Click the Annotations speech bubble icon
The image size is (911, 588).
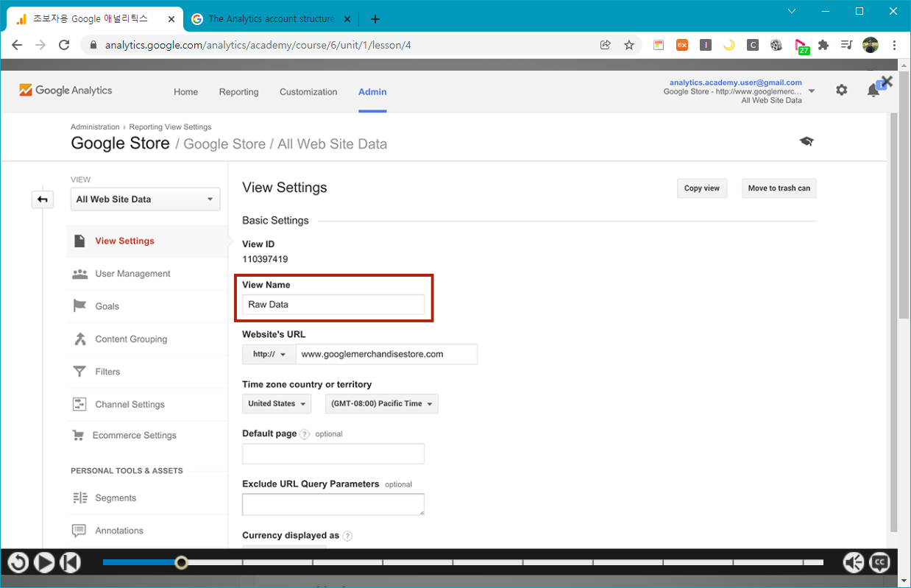tap(79, 531)
